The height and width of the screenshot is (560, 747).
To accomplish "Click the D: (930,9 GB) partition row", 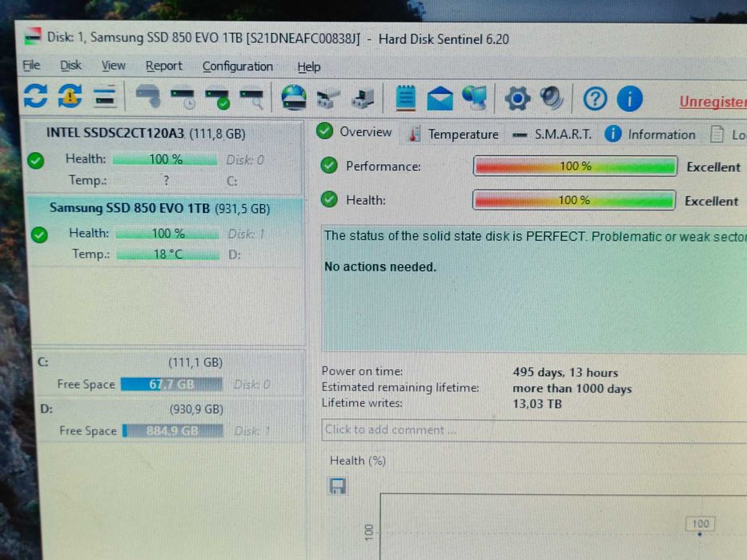I will tap(171, 420).
